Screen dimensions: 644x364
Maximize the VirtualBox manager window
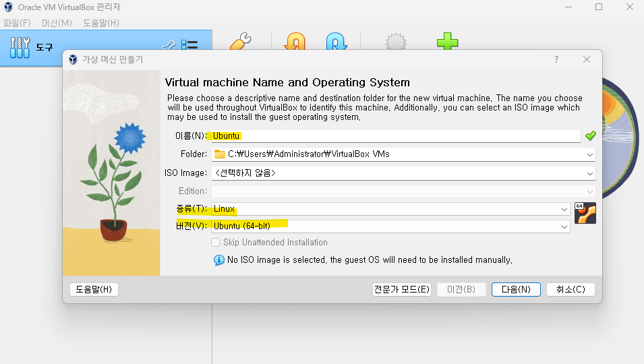599,7
